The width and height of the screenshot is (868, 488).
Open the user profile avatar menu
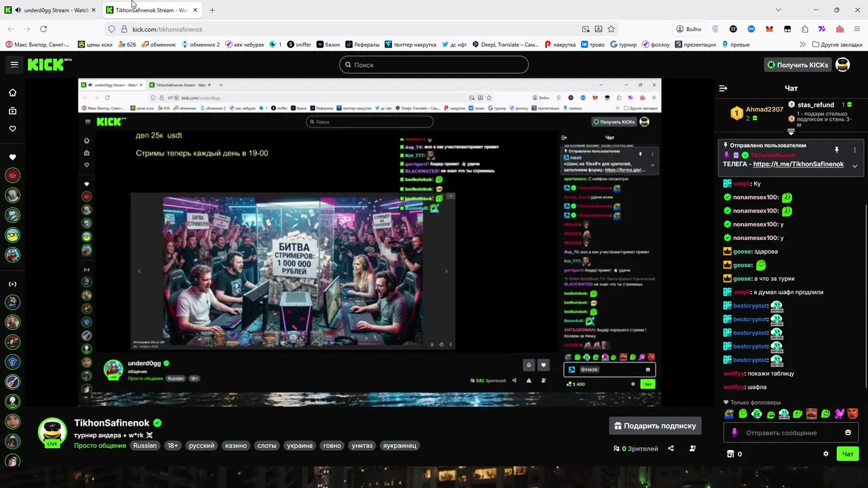pos(842,64)
